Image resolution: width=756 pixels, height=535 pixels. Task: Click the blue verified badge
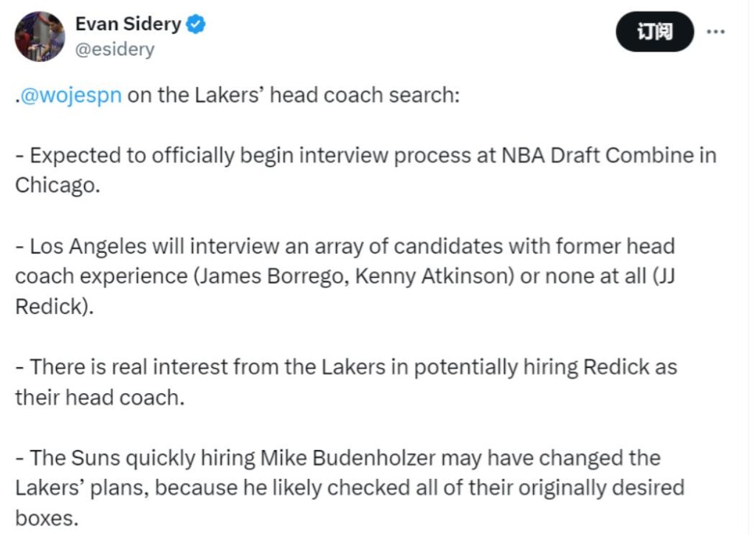196,24
